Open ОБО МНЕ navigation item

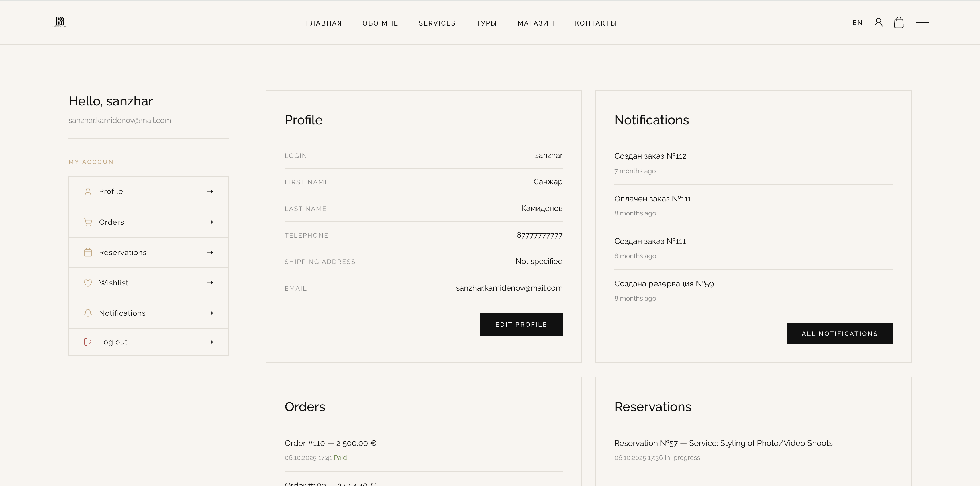click(380, 23)
